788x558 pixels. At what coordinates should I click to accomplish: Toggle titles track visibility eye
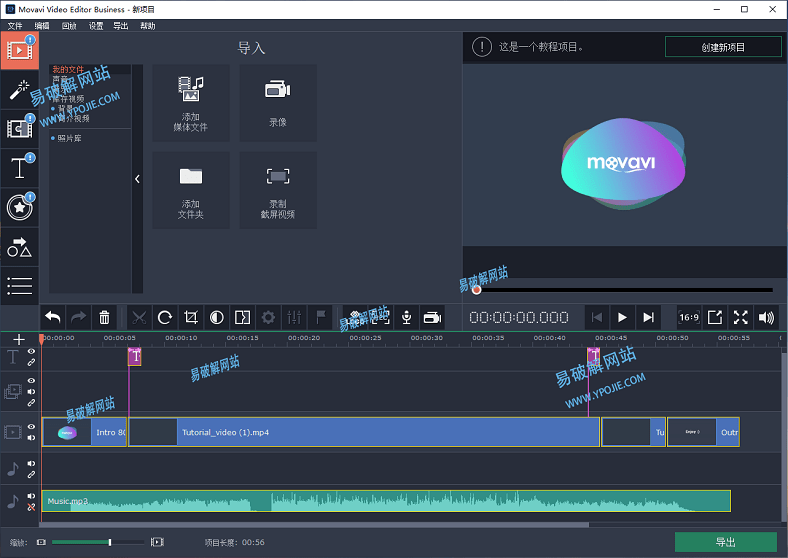coord(31,351)
